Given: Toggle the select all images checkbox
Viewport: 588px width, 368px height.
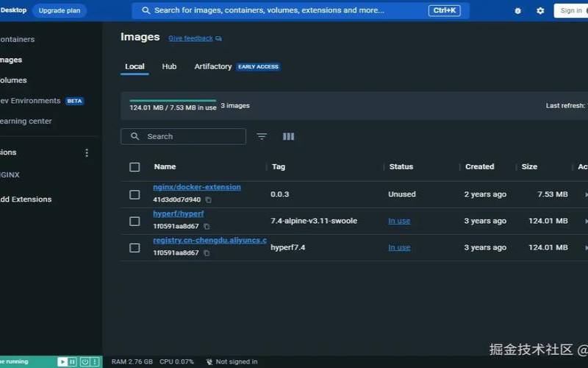Looking at the screenshot, I should click(x=135, y=167).
